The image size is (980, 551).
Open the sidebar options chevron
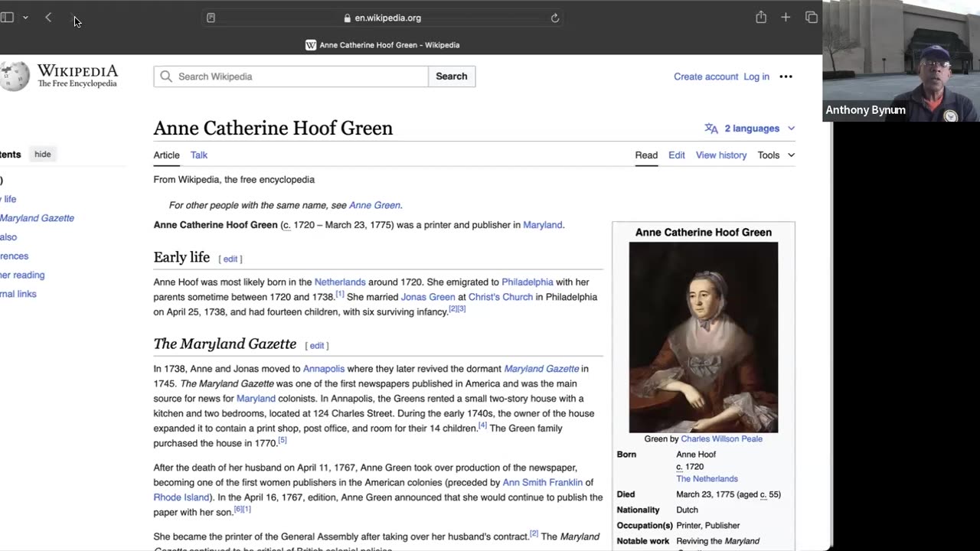tap(25, 18)
